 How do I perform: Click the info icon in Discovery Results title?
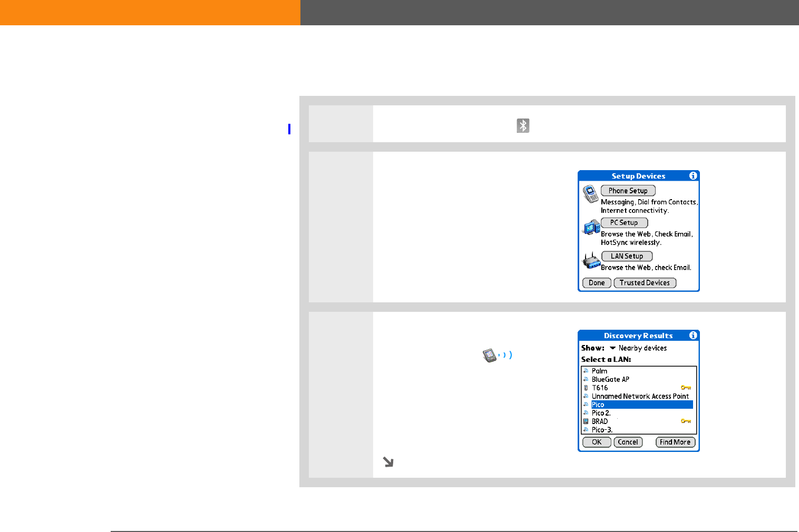click(693, 336)
